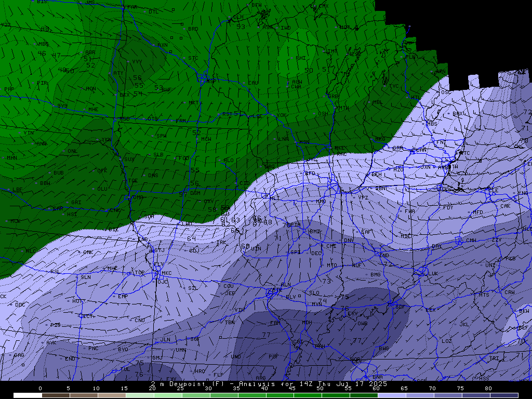Click the JKL station label
Screen dimensions: 532x399
[464, 325]
